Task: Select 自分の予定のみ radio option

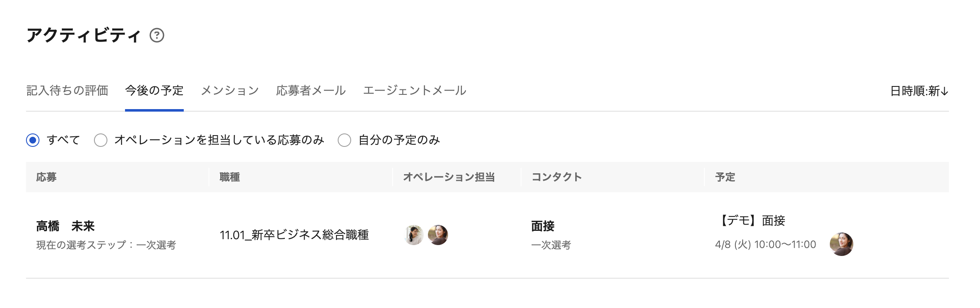Action: (344, 140)
